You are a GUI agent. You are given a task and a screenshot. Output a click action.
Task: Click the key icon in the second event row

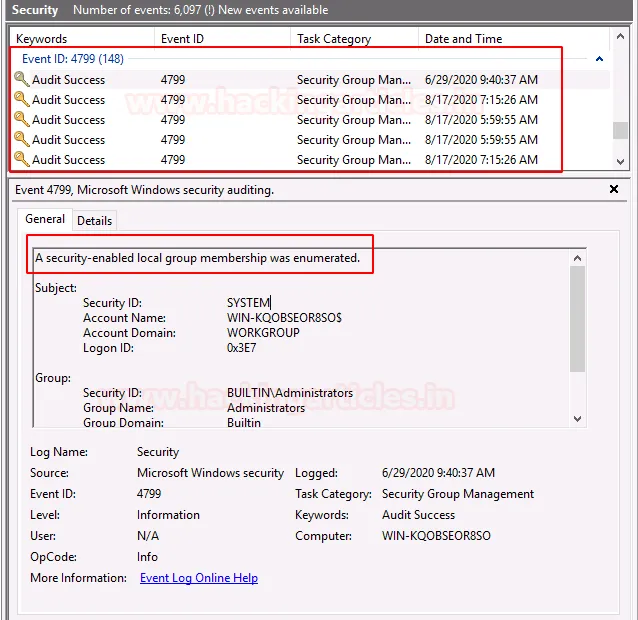tap(21, 99)
